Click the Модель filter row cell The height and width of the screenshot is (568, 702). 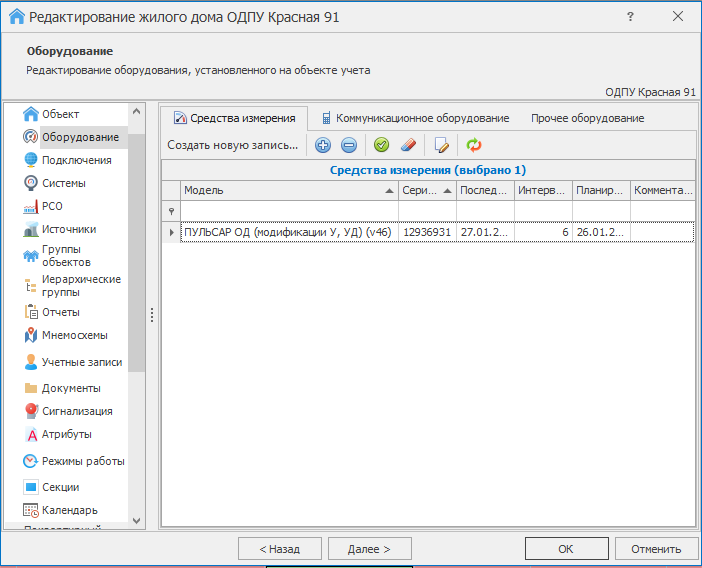pyautogui.click(x=288, y=211)
